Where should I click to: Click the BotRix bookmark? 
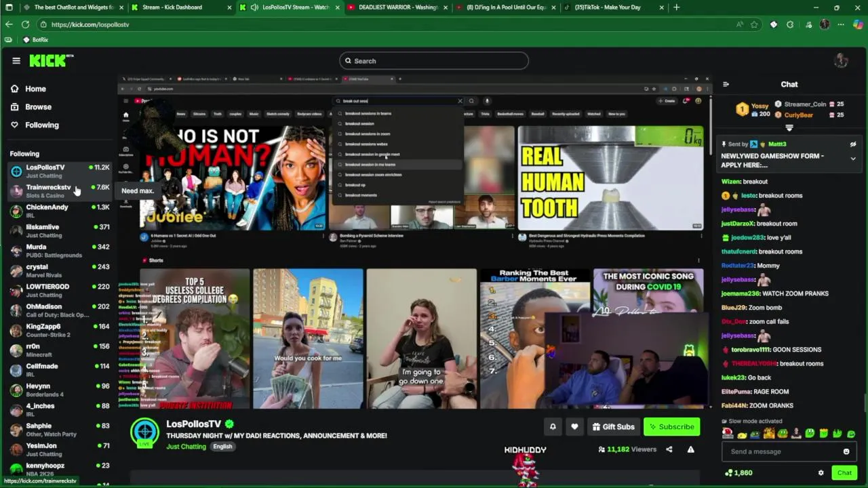(x=35, y=40)
